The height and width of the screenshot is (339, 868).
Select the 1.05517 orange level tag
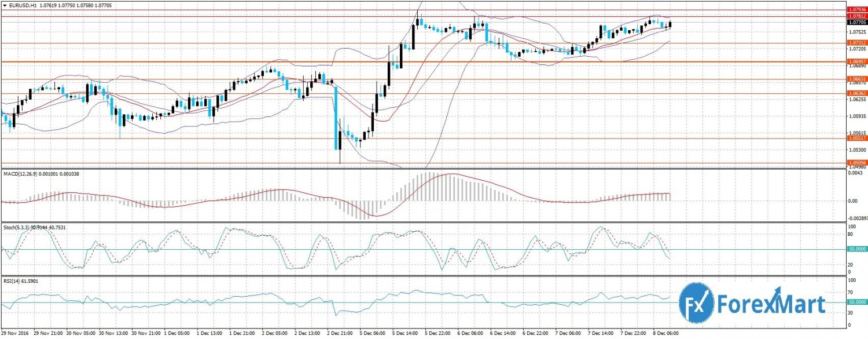click(x=856, y=138)
